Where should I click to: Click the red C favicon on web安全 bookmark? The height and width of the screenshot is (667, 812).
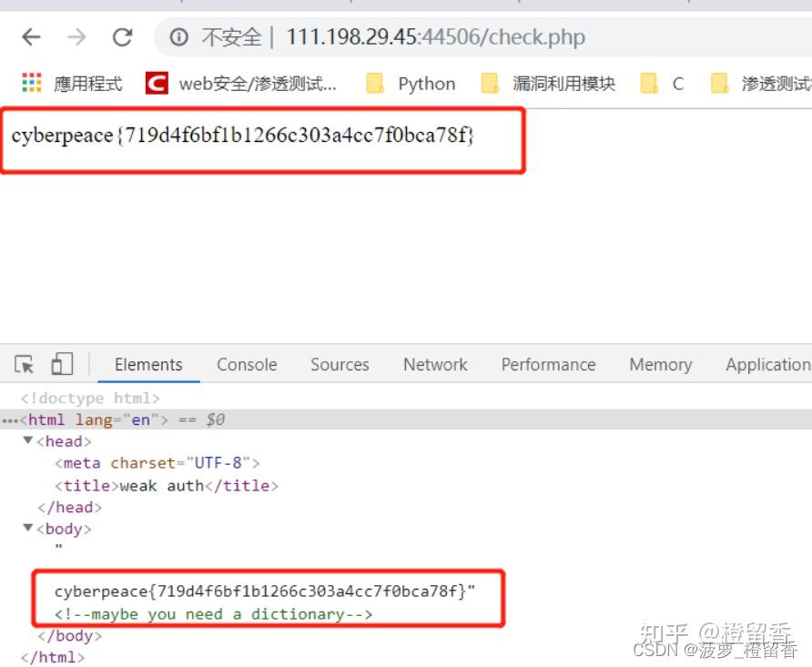(155, 83)
